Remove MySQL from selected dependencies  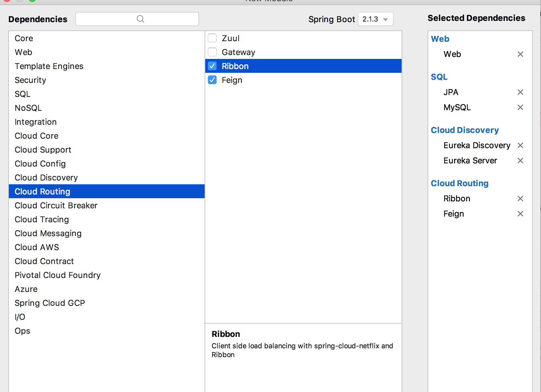tap(520, 107)
